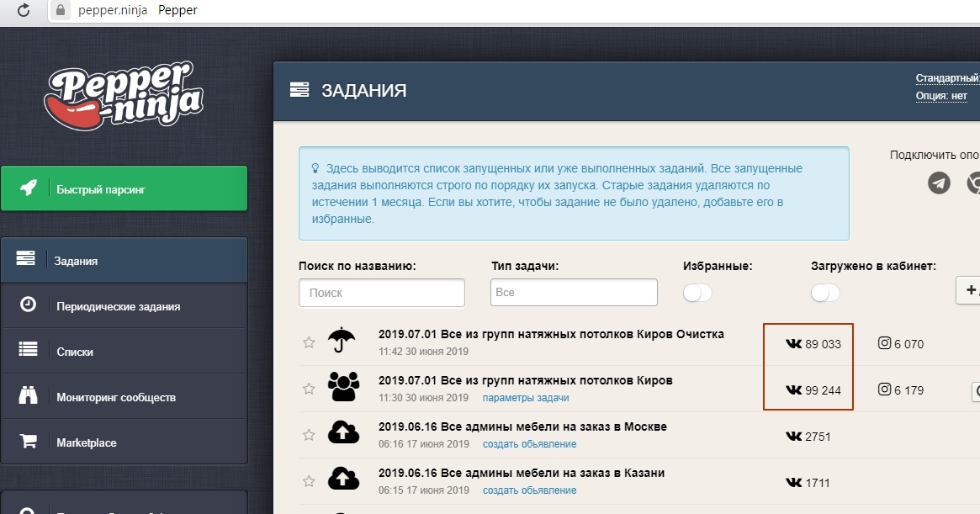
Task: Open Marketplace in the sidebar
Action: click(x=124, y=442)
